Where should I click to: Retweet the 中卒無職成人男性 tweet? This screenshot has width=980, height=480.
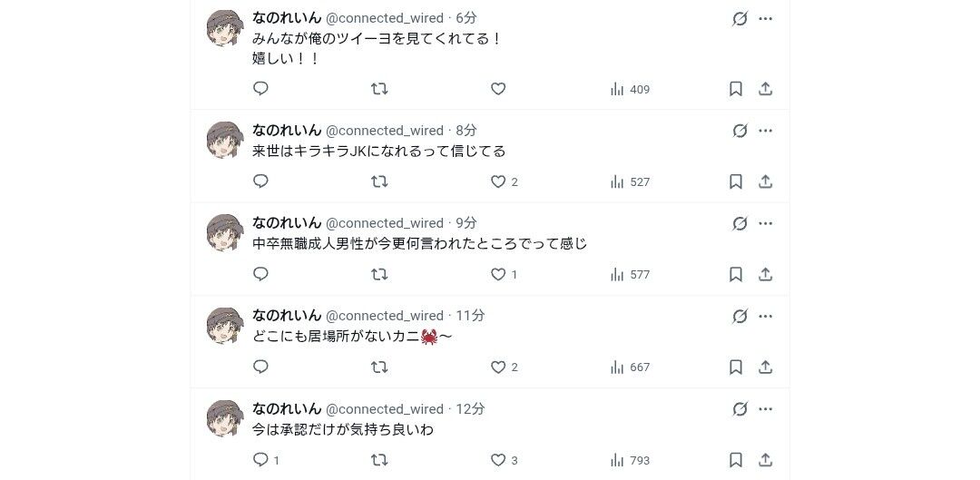(379, 274)
